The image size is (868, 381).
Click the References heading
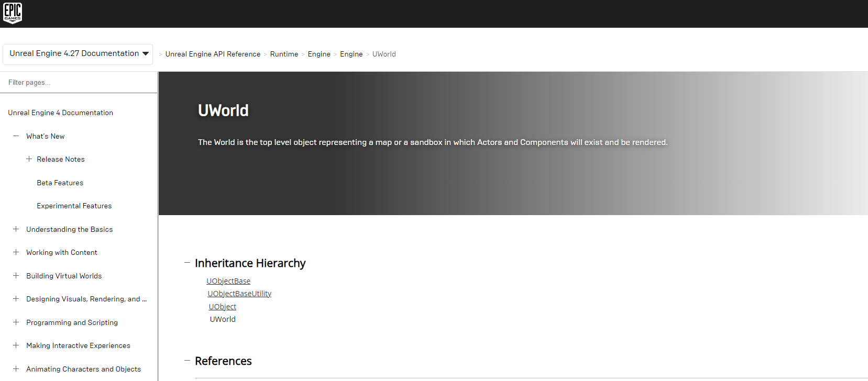tap(224, 361)
